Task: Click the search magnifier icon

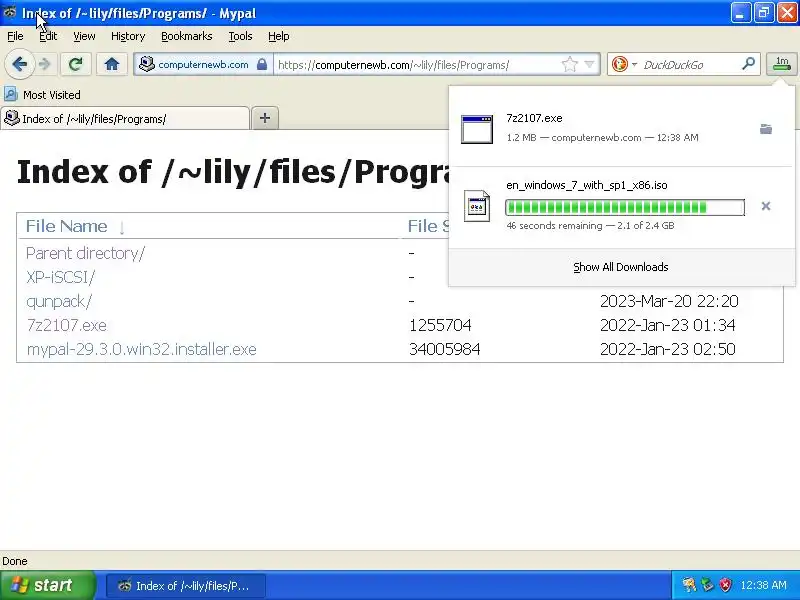Action: coord(748,64)
